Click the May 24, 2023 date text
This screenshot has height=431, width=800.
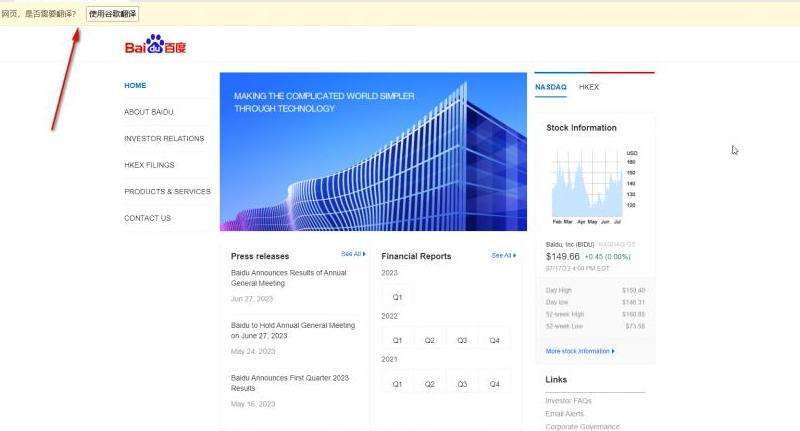(x=253, y=351)
